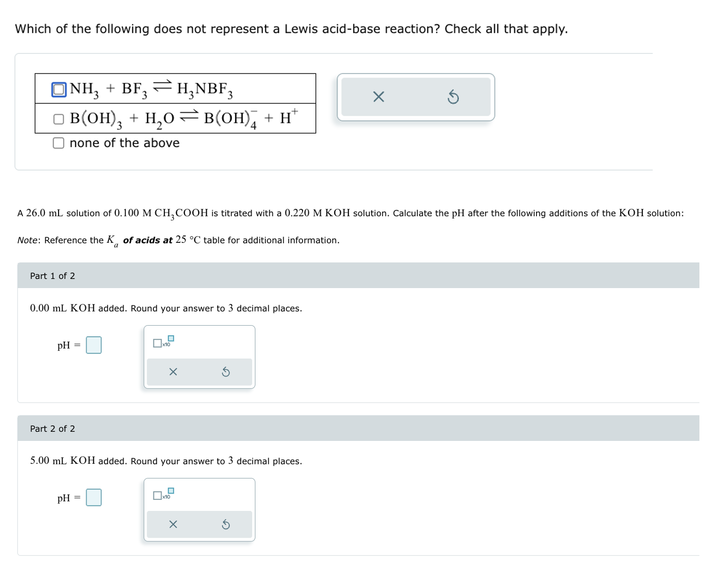Click inside the Part 2 pH input box

(x=94, y=497)
